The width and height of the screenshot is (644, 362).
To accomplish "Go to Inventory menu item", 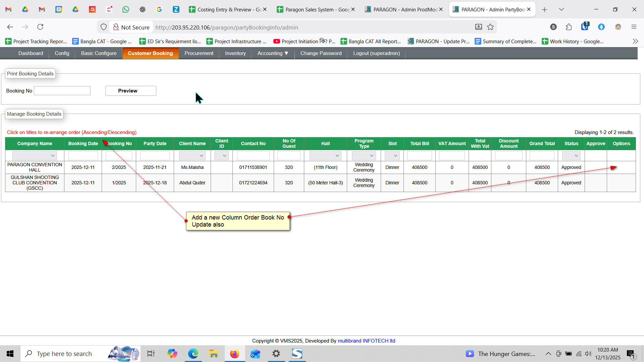I will pos(235,53).
